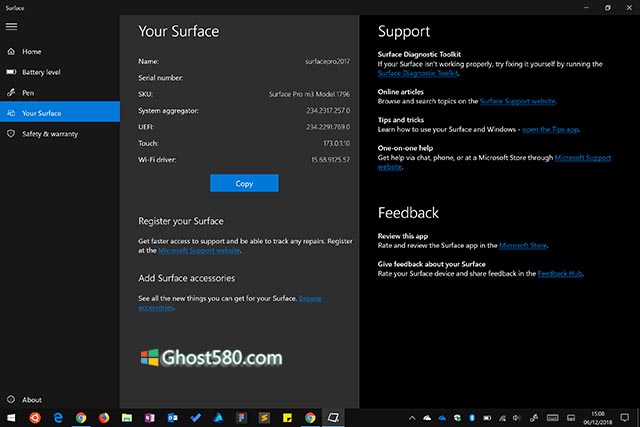
Task: Click the UEFI version 234.2291.769.0
Action: click(x=328, y=127)
